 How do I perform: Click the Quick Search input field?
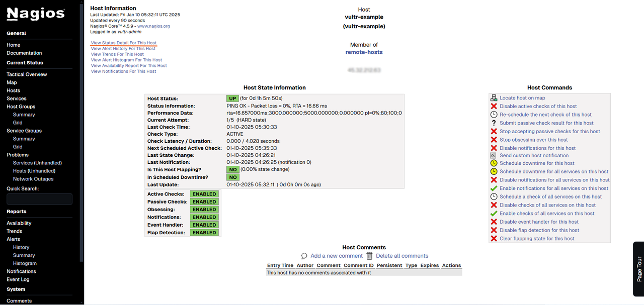(39, 199)
